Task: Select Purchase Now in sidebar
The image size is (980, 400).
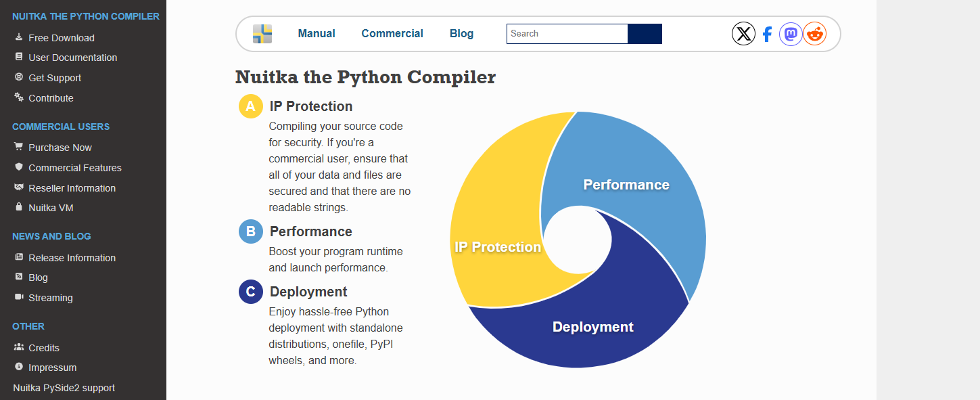Action: [60, 148]
